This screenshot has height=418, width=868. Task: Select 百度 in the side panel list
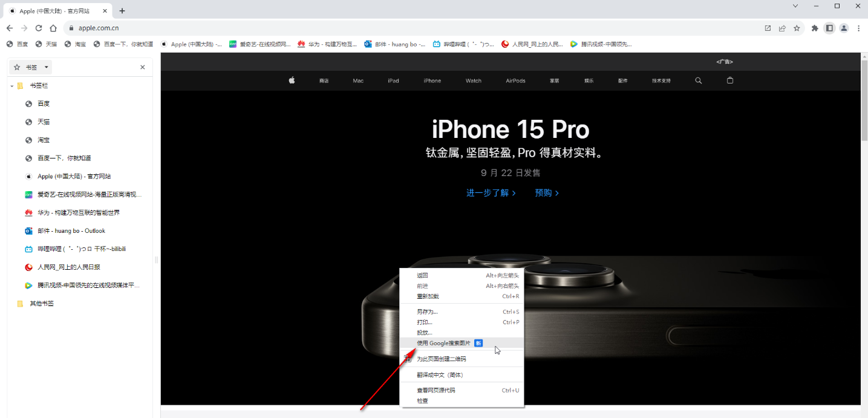pyautogui.click(x=80, y=104)
